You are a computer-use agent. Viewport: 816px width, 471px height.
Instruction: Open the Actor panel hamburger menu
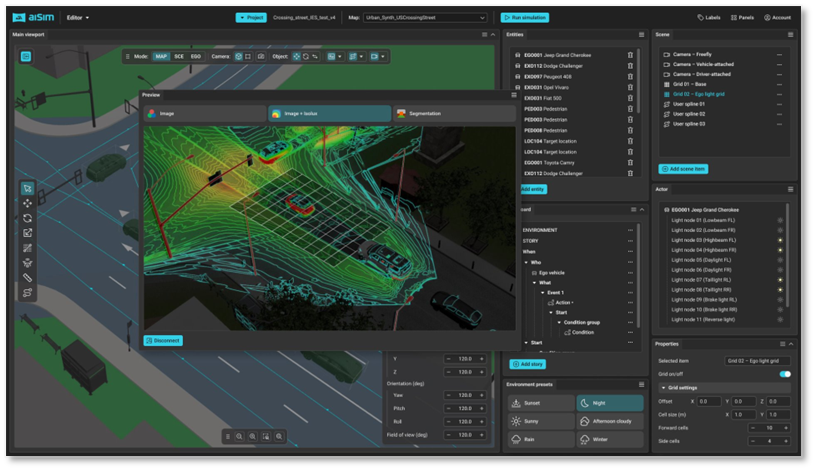tap(790, 189)
